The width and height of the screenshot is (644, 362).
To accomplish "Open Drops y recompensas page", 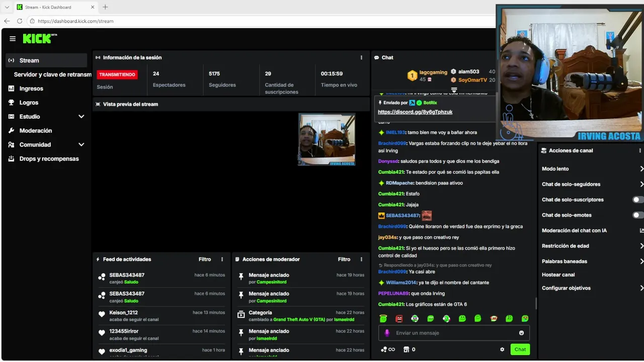I will pyautogui.click(x=49, y=159).
